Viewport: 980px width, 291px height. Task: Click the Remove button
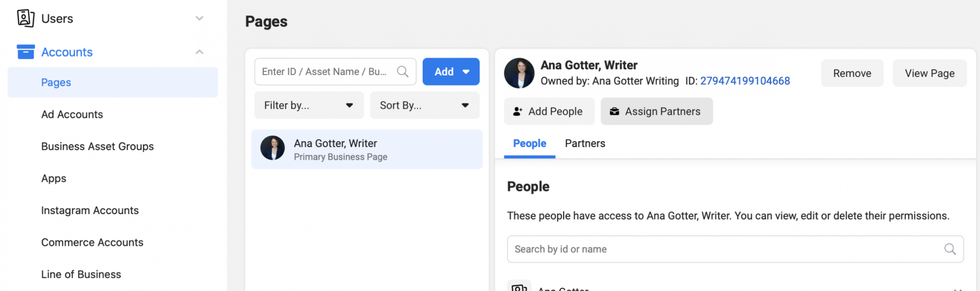point(852,73)
